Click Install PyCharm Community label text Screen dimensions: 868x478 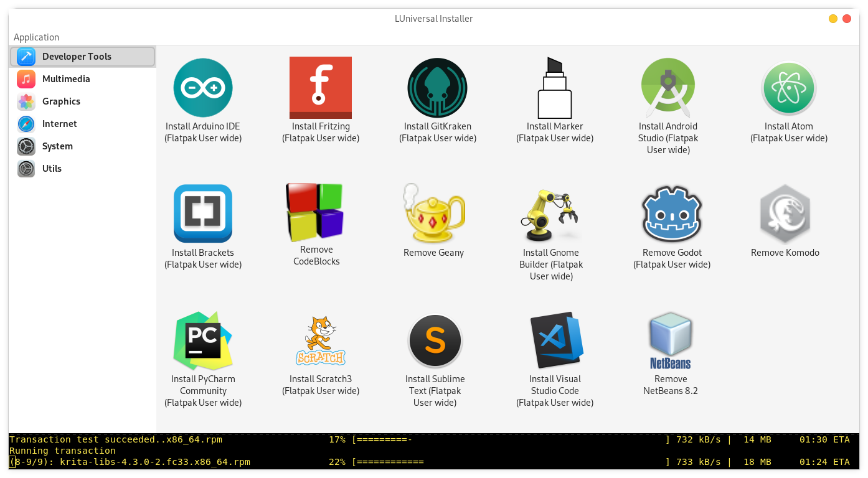(x=203, y=390)
